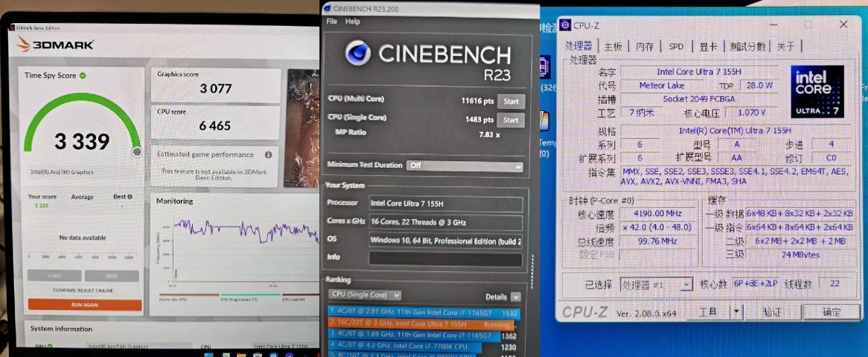Click the core speed 4190.00 MHz value
The image size is (868, 357).
[659, 213]
